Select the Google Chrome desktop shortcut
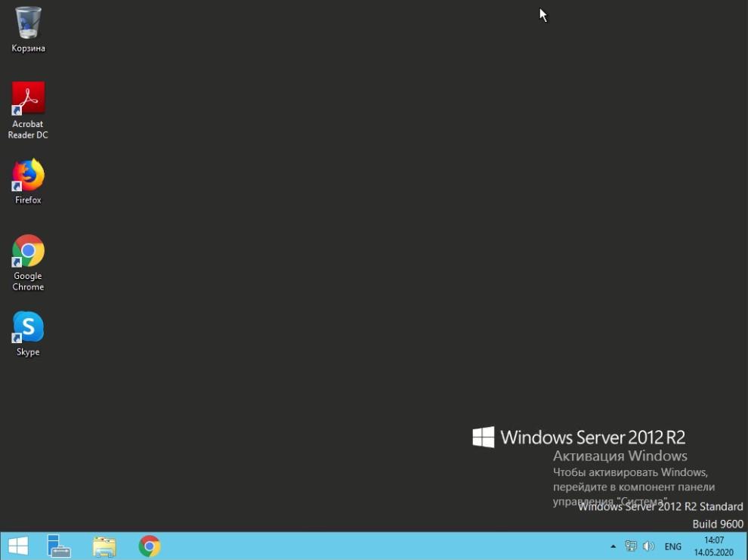Image resolution: width=748 pixels, height=560 pixels. [28, 251]
